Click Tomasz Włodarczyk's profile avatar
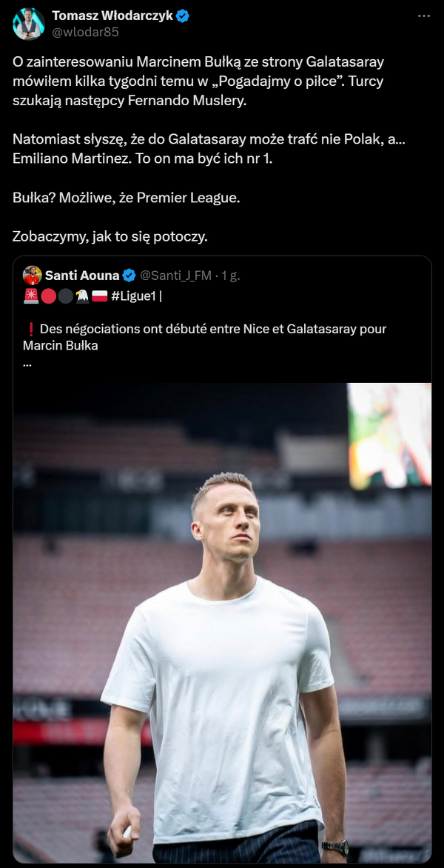444x868 pixels. (x=29, y=24)
